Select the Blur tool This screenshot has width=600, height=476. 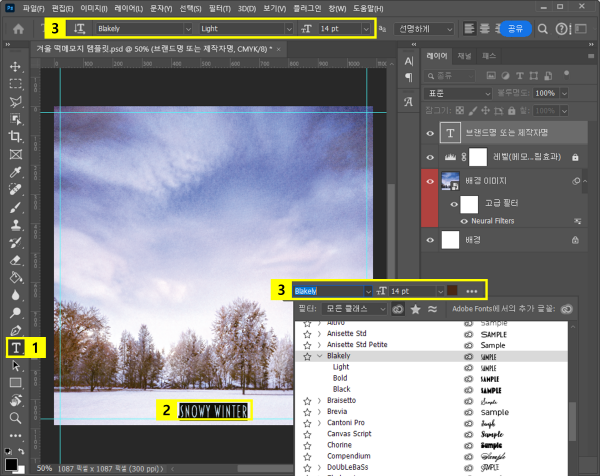(x=15, y=295)
